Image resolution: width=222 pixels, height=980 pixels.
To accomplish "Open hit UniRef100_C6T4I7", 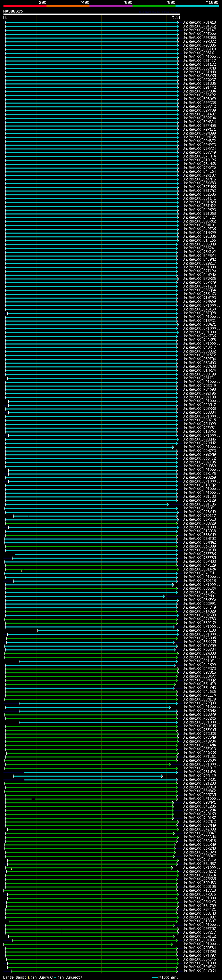I will 199,60.
